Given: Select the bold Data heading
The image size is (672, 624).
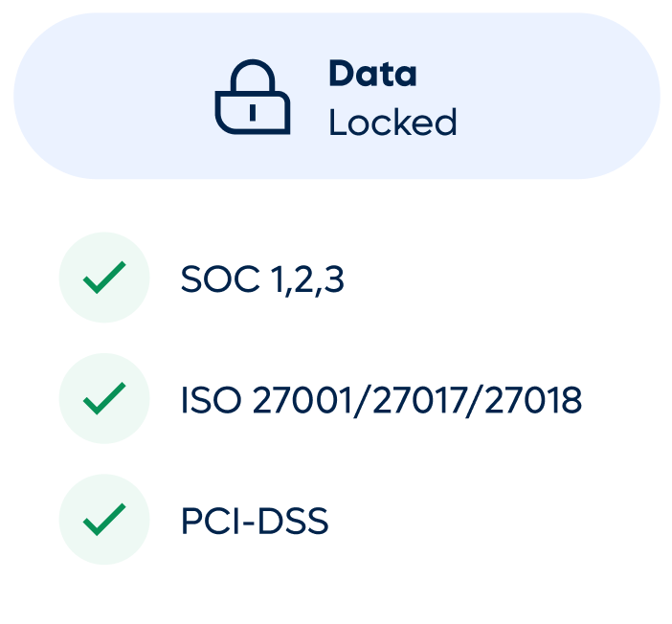Looking at the screenshot, I should [372, 74].
